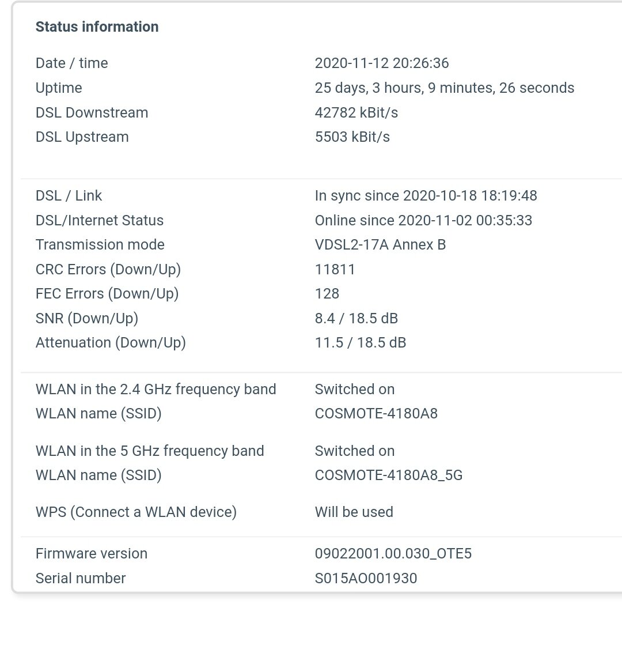Click the DSL Upstream value 5503 kBit/s
Viewport: 622px width, 672px height.
pyautogui.click(x=352, y=137)
